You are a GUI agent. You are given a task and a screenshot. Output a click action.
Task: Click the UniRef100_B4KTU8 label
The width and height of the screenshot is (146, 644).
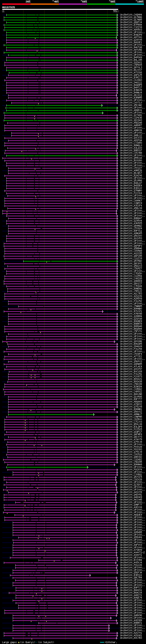[x=131, y=48]
